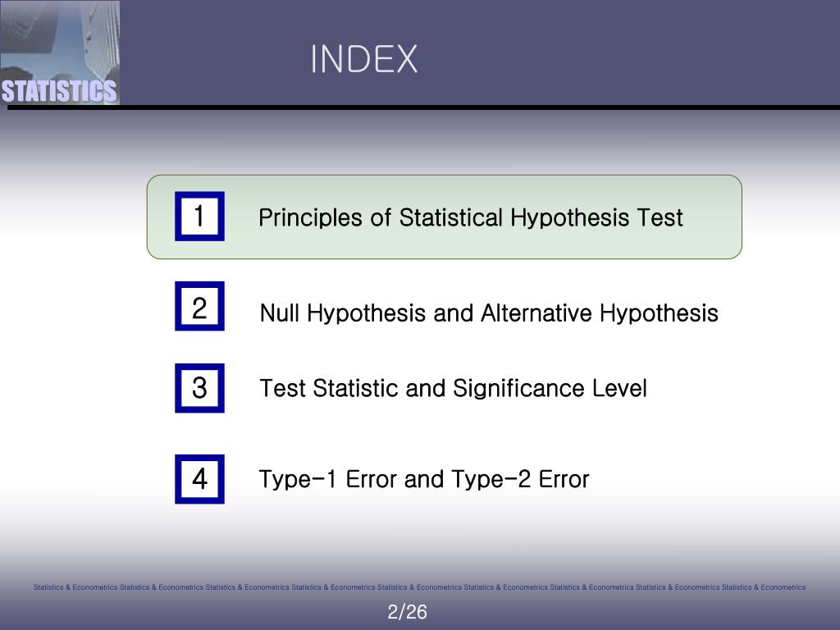840x630 pixels.
Task: Click the INDEX slide title
Action: point(364,58)
